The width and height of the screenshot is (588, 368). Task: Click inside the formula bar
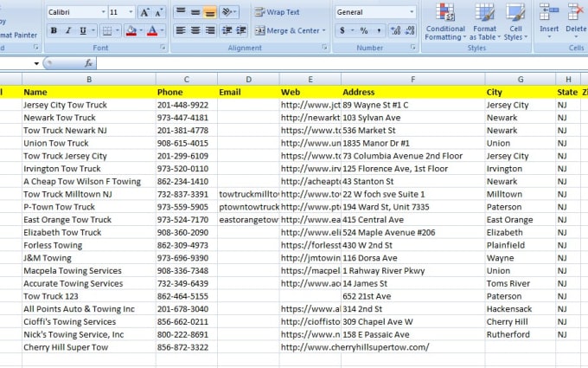pyautogui.click(x=342, y=63)
